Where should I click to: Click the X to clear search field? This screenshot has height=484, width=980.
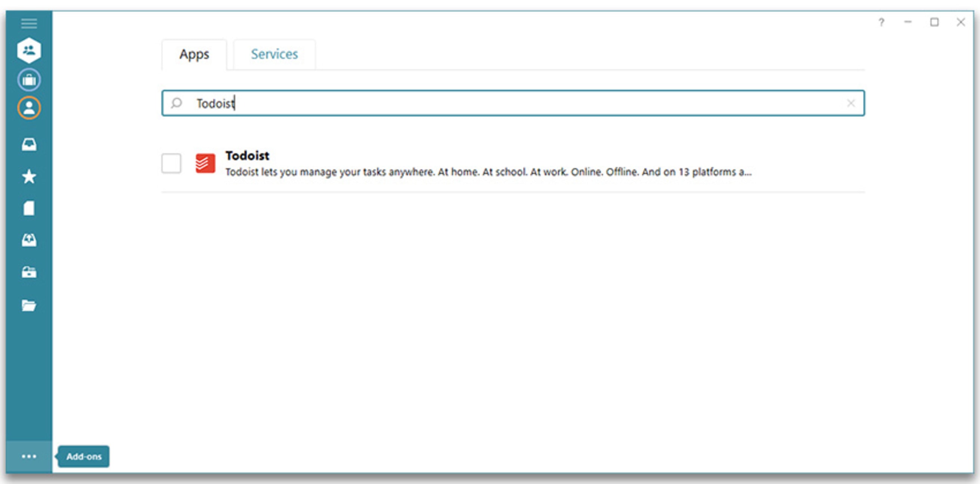pos(851,103)
